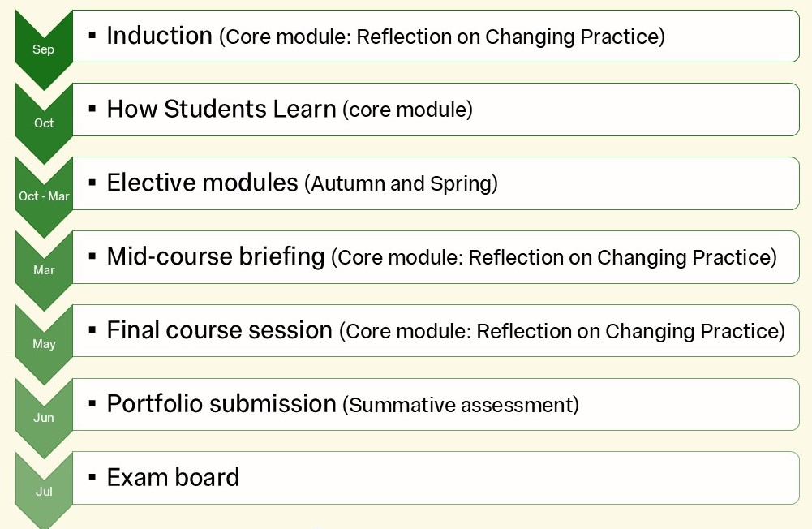Click the May chevron marker
Viewport: 812px width, 529px height.
44,344
